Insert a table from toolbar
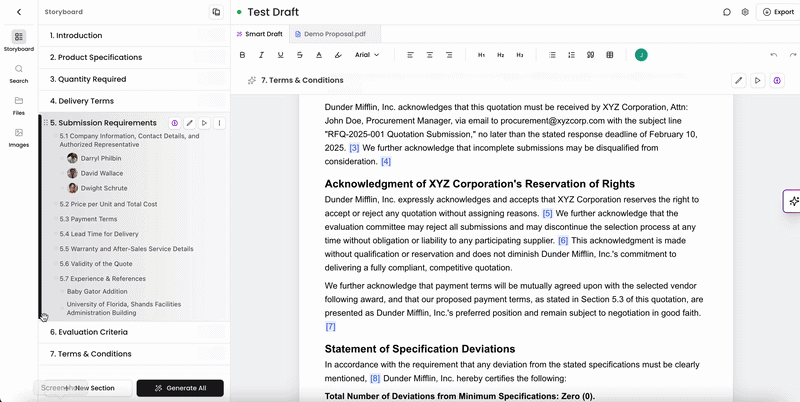 pyautogui.click(x=609, y=55)
